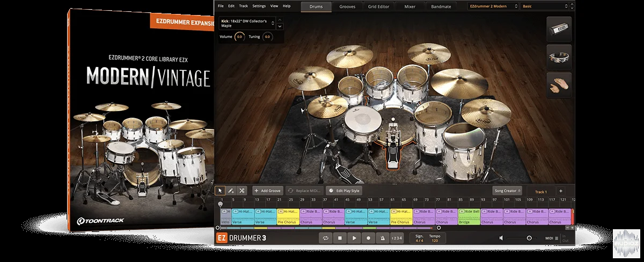This screenshot has height=262, width=644.
Task: Click the groove icon on the Intro block
Action: pyautogui.click(x=225, y=212)
